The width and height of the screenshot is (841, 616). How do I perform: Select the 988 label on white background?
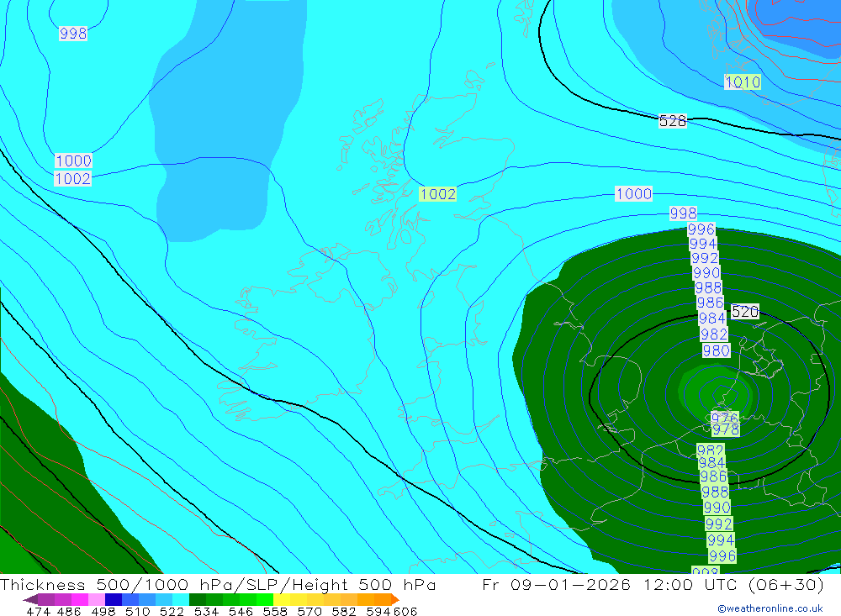tap(708, 288)
